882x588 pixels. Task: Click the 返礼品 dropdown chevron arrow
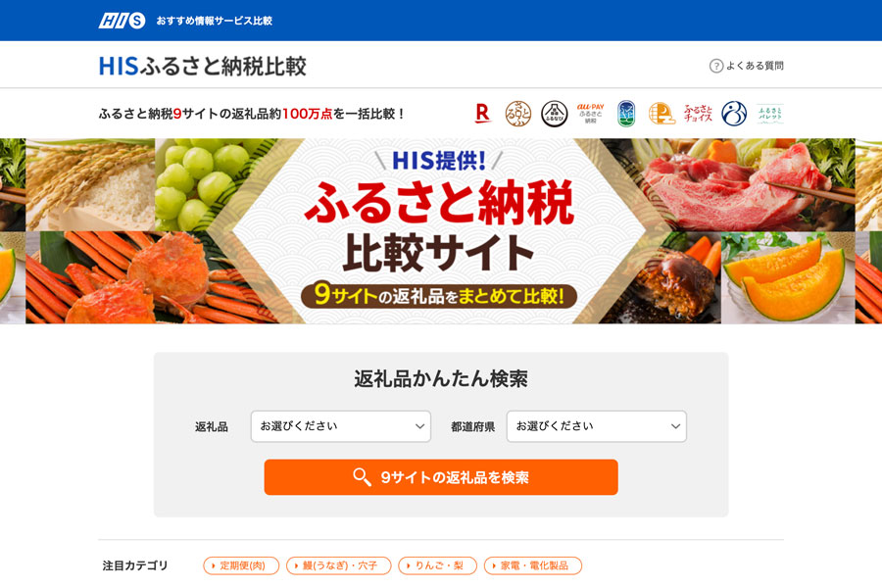[x=419, y=426]
